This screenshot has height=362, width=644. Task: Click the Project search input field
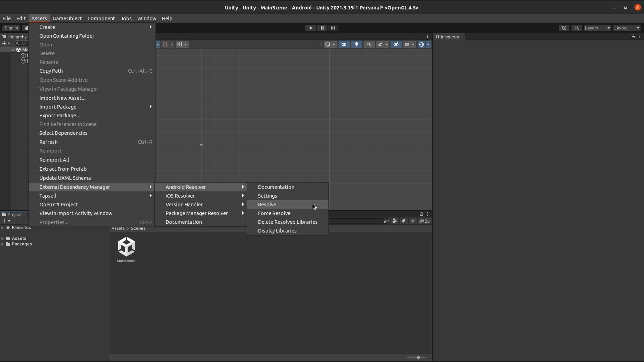coord(356,221)
